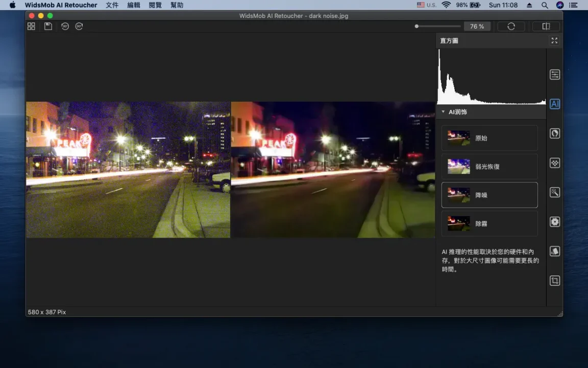
Task: Collapse the AI润饰 section triangle
Action: click(x=443, y=112)
